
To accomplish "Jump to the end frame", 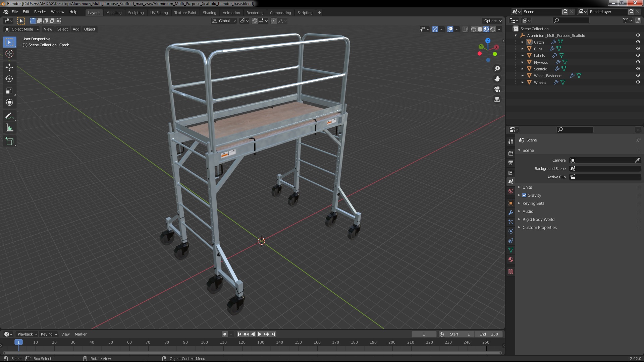I will tap(273, 334).
